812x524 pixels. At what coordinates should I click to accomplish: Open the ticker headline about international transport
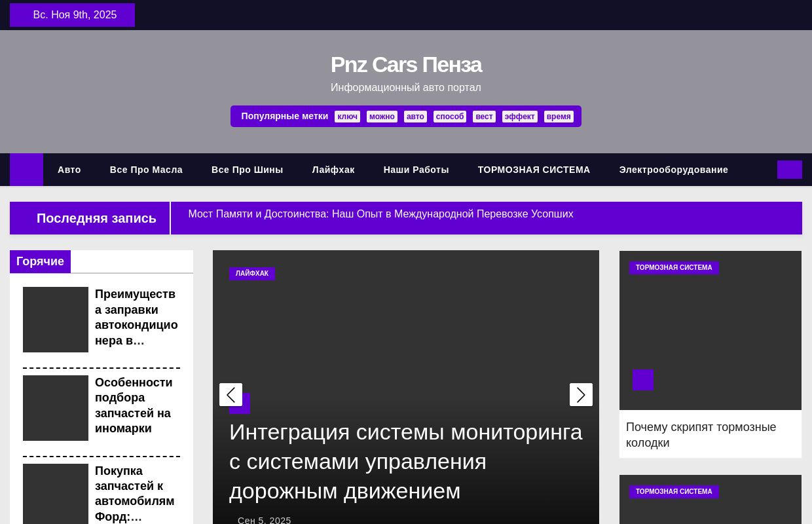coord(380,214)
